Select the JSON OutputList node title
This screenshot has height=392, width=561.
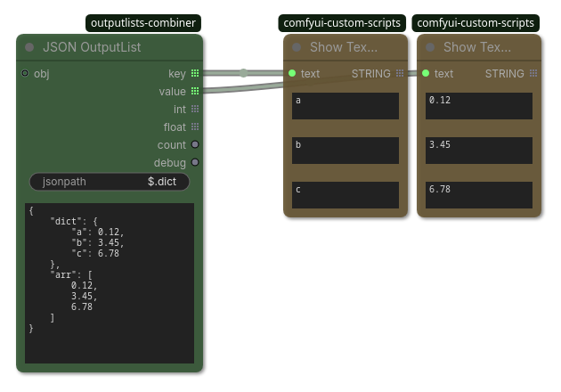click(x=92, y=47)
